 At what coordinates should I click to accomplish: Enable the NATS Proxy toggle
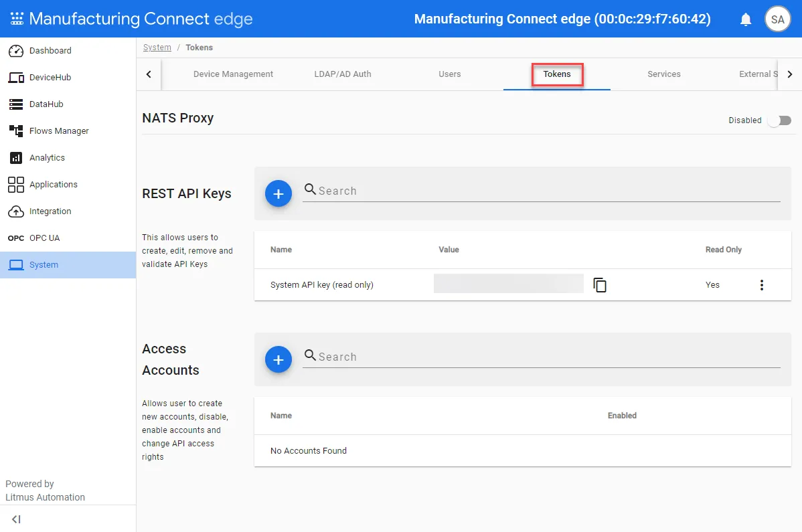(780, 120)
